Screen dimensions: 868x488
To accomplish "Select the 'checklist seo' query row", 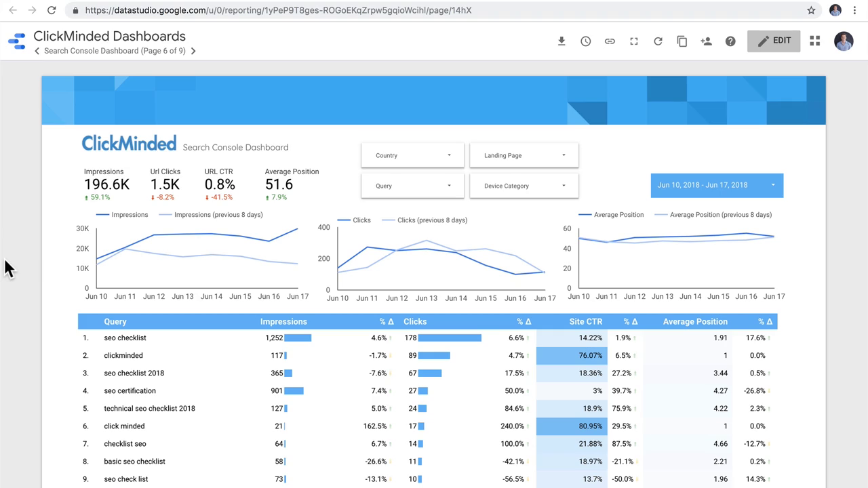I will (427, 443).
